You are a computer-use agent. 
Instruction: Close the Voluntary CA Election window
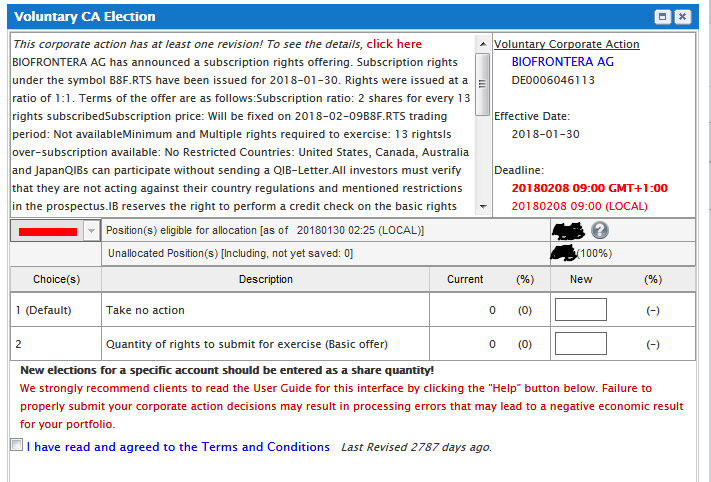(x=682, y=17)
